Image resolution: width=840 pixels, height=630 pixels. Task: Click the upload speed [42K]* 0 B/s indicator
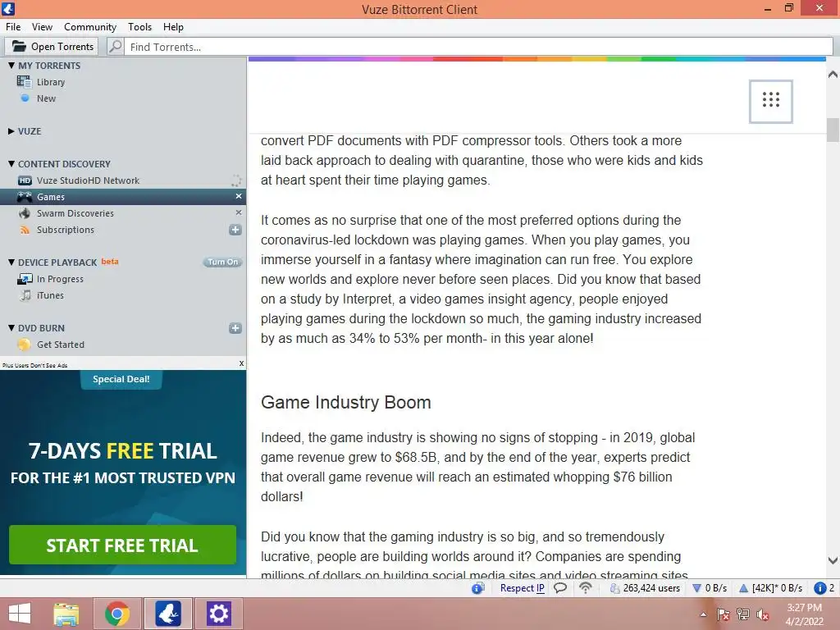[x=770, y=588]
